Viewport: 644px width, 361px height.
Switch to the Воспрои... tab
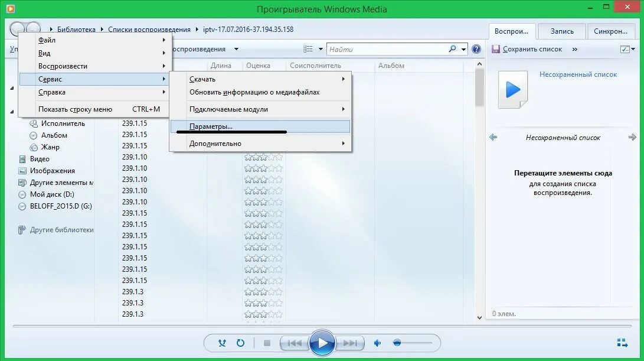point(511,31)
